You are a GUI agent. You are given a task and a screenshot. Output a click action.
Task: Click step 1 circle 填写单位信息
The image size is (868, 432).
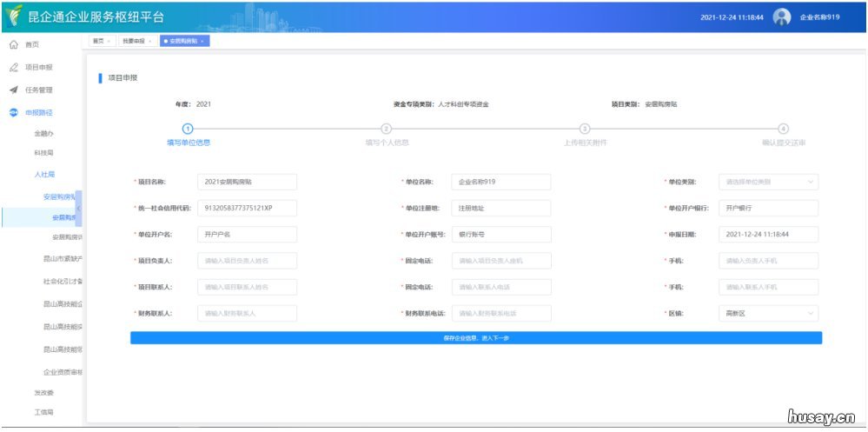point(188,129)
